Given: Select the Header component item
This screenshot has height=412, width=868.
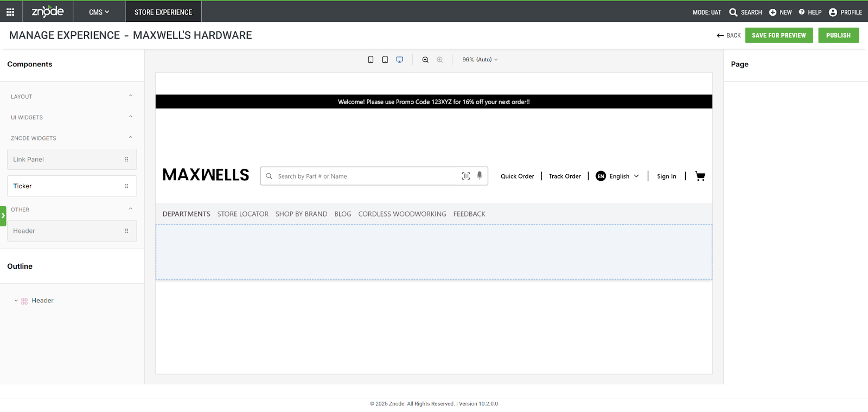Looking at the screenshot, I should click(x=72, y=231).
